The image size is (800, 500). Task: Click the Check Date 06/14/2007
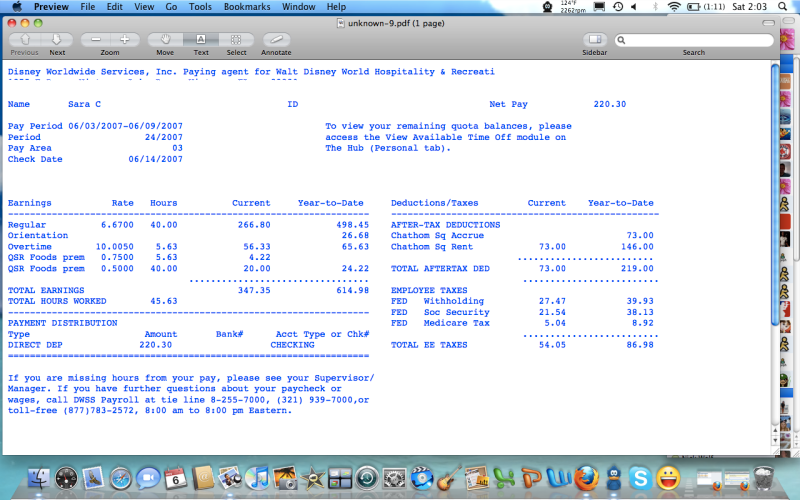[x=155, y=159]
